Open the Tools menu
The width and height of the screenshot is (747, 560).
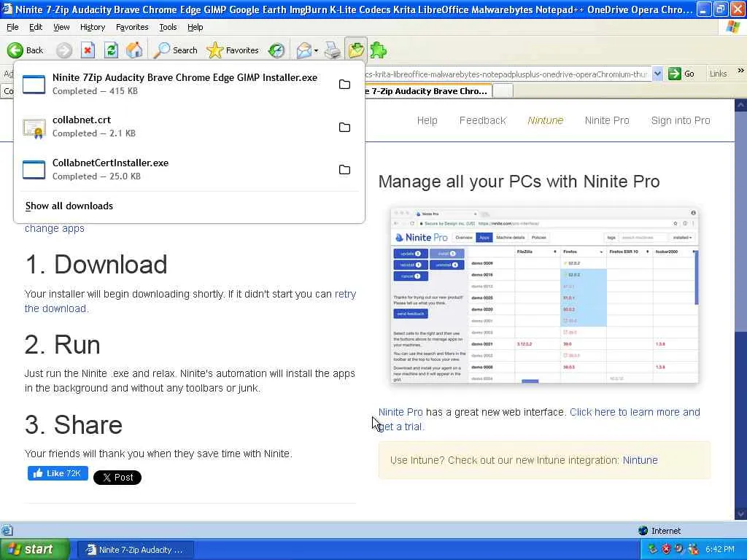pyautogui.click(x=168, y=27)
